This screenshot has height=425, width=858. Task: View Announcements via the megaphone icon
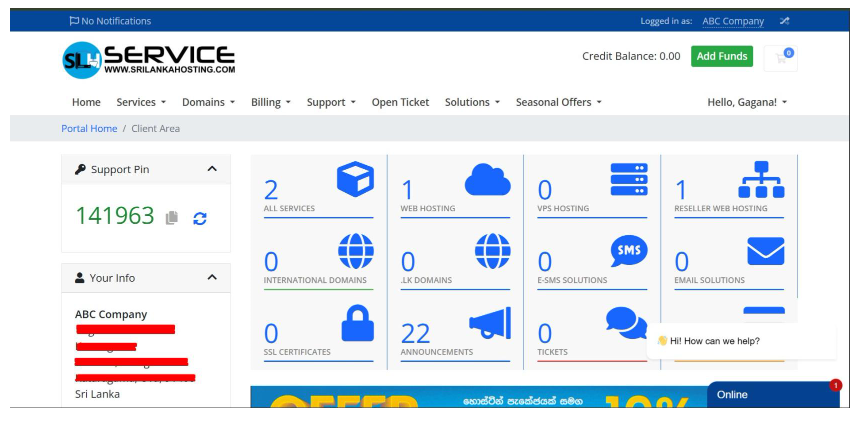[489, 322]
